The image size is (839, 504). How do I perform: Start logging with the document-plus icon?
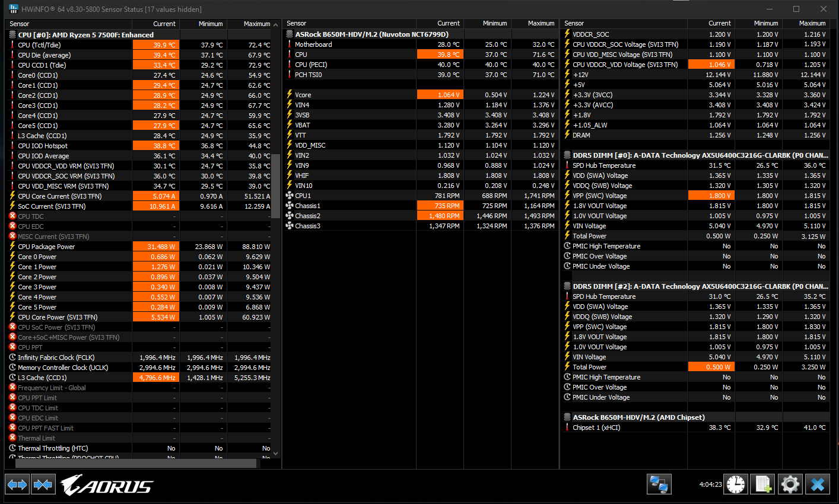coord(763,484)
